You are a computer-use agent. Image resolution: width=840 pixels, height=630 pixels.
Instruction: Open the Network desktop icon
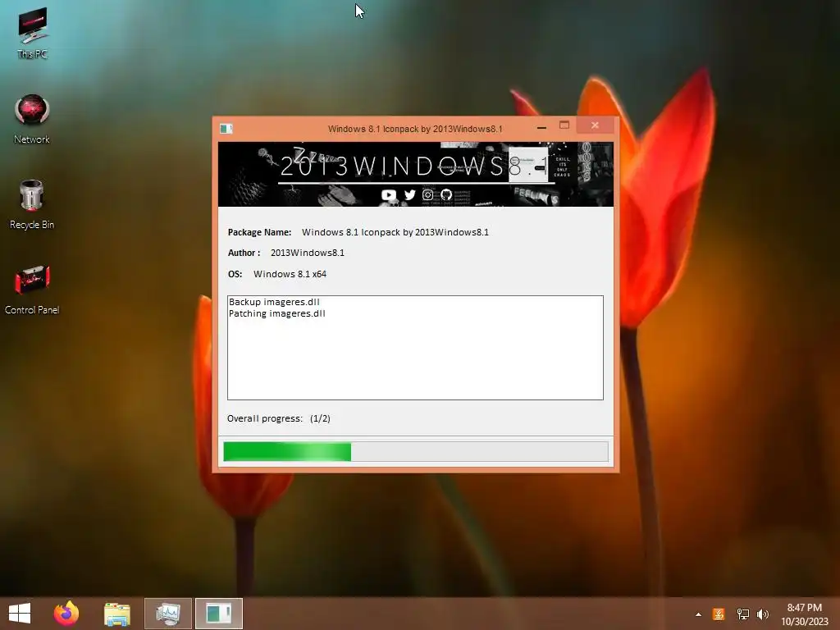[x=32, y=119]
